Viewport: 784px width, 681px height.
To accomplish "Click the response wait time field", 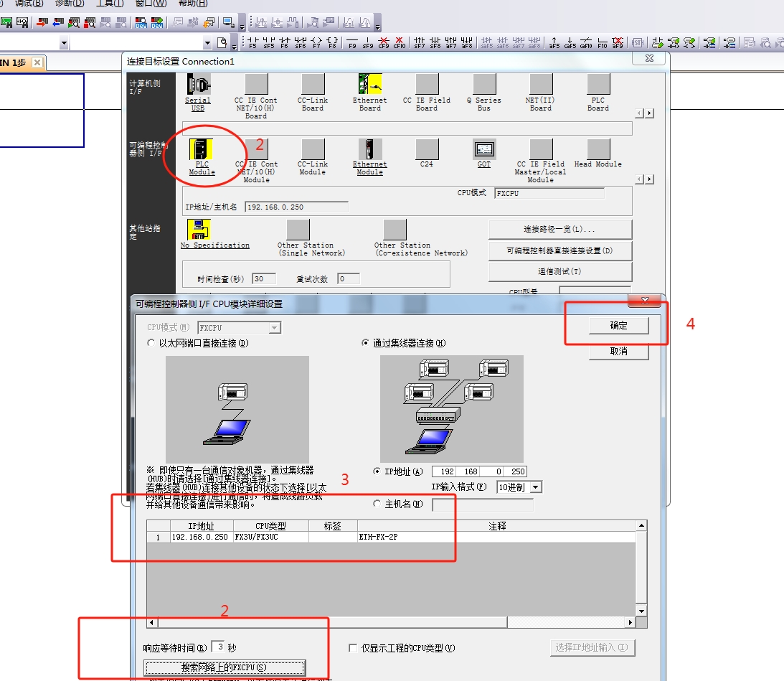I will (x=217, y=647).
